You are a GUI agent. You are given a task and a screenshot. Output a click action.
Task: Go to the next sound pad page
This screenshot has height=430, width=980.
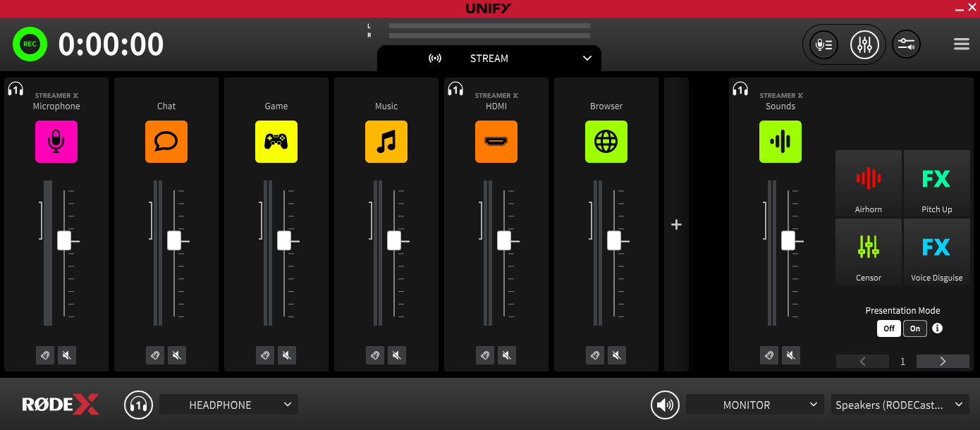point(943,362)
